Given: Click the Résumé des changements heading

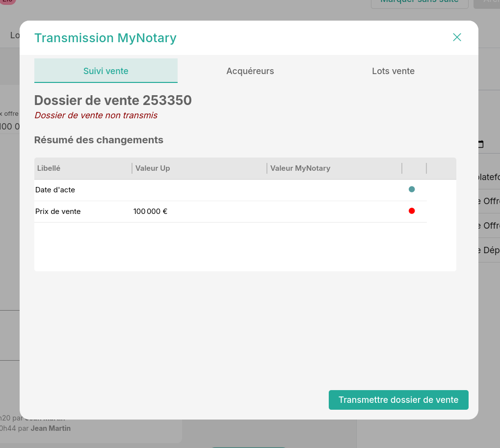Looking at the screenshot, I should (x=99, y=140).
